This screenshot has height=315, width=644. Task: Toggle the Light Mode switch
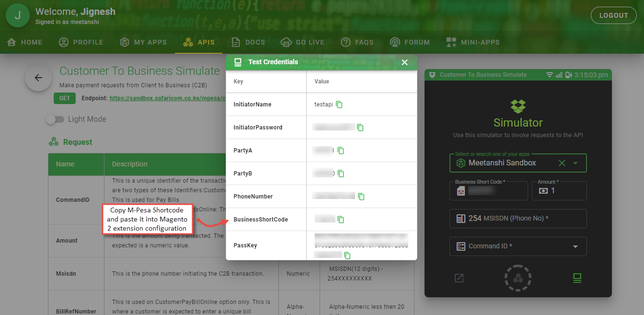click(55, 119)
